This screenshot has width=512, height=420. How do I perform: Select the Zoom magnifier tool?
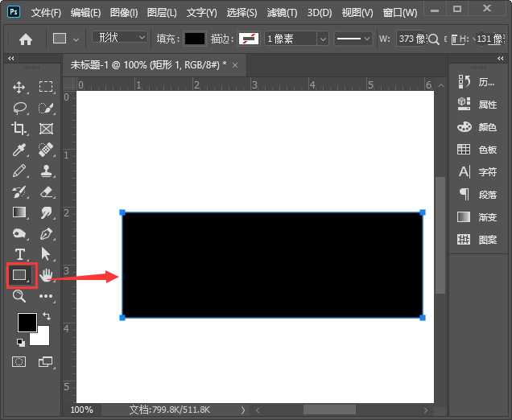[19, 296]
